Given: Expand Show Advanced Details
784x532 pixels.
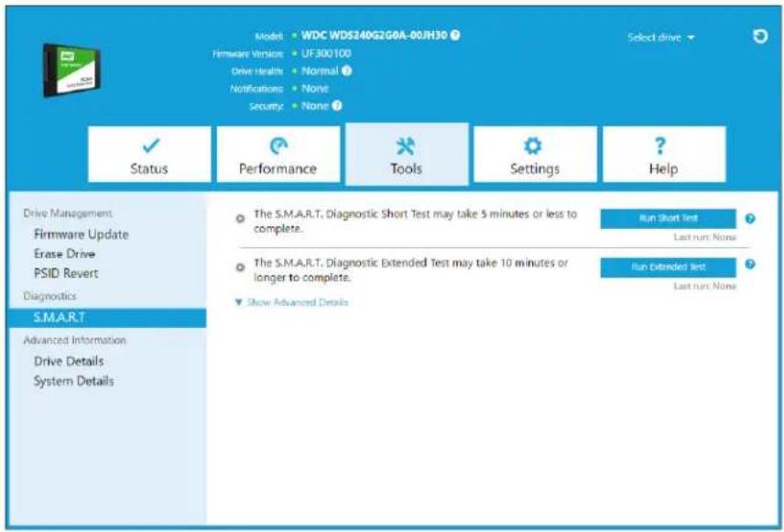Looking at the screenshot, I should [x=291, y=302].
